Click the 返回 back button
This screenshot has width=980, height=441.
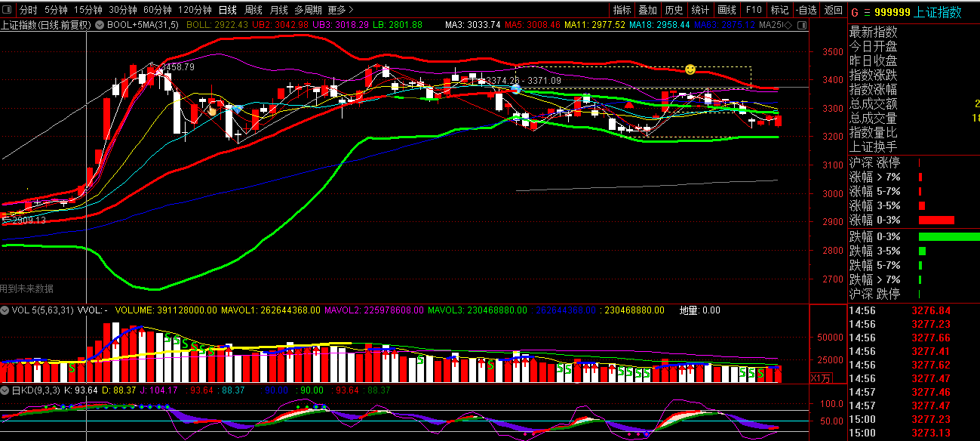[x=833, y=10]
